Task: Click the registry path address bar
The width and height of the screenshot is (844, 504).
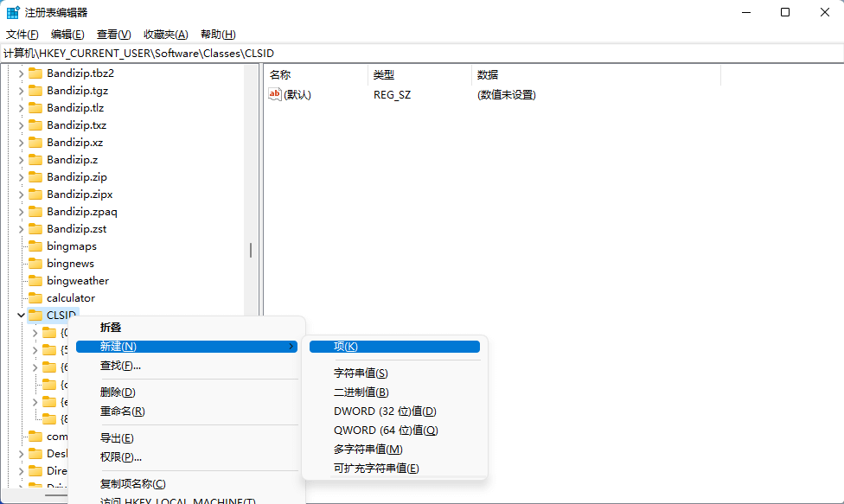Action: (x=422, y=54)
